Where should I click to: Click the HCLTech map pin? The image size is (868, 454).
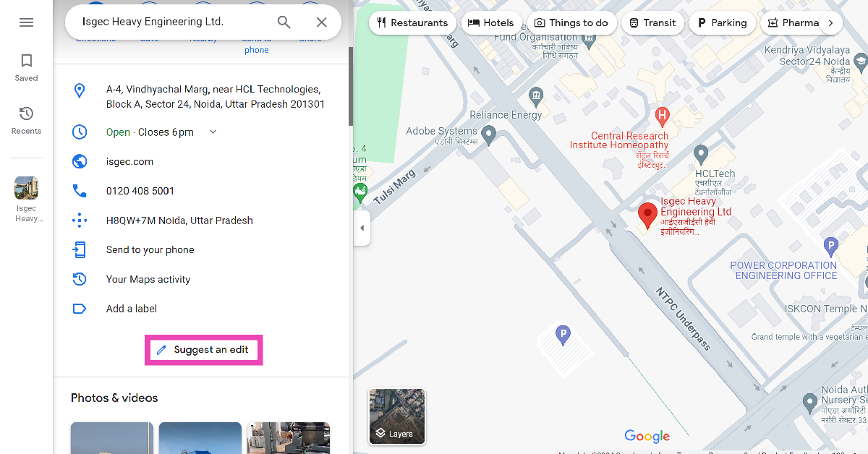700,154
